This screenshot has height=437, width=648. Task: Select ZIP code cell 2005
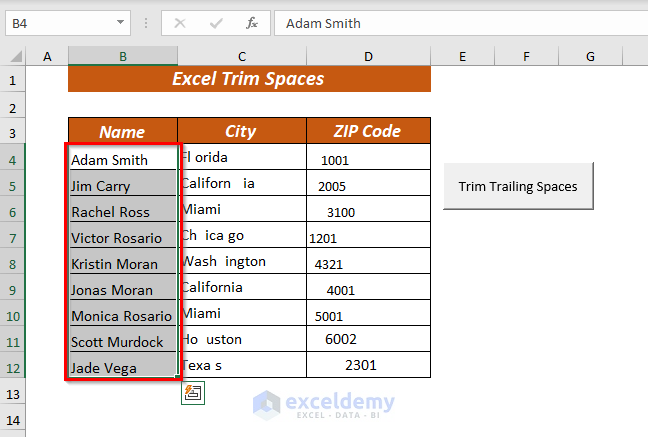pyautogui.click(x=369, y=183)
